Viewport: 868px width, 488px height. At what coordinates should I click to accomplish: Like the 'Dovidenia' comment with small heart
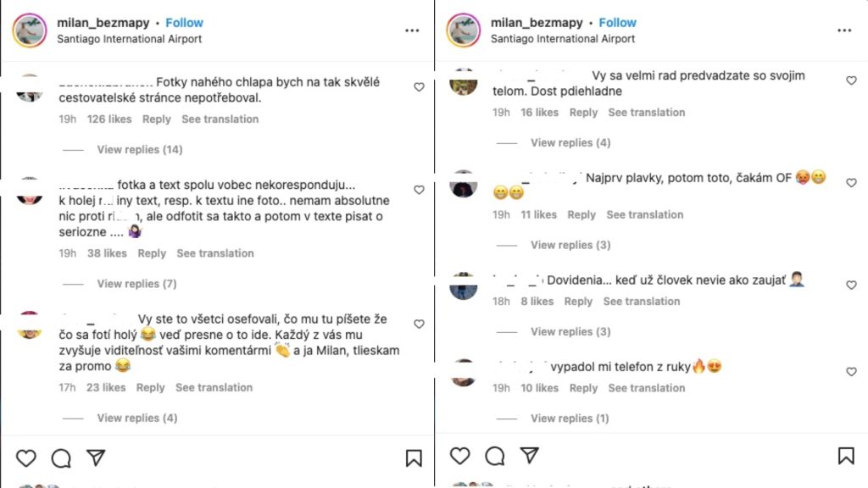point(852,286)
